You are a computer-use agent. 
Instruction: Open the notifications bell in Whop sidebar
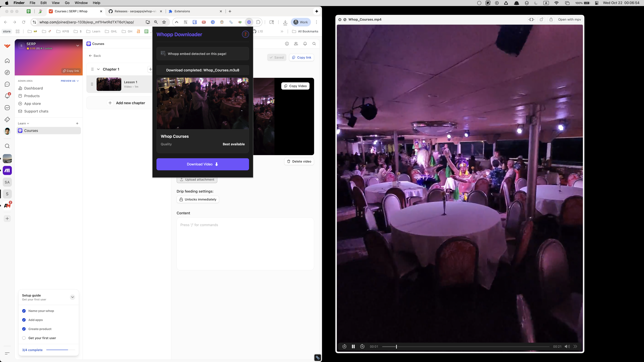point(7,96)
